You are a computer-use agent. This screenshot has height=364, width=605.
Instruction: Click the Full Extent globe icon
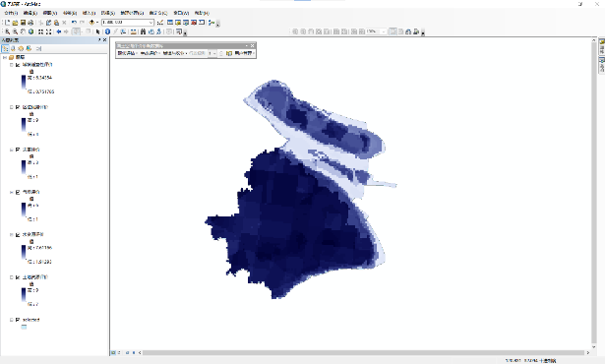tap(31, 31)
